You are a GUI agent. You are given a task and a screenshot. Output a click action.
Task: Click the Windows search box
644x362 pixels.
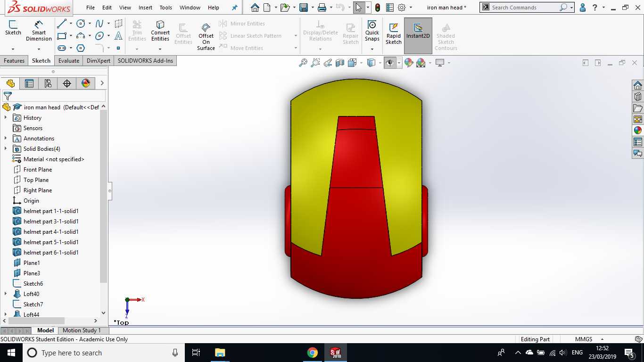[104, 353]
